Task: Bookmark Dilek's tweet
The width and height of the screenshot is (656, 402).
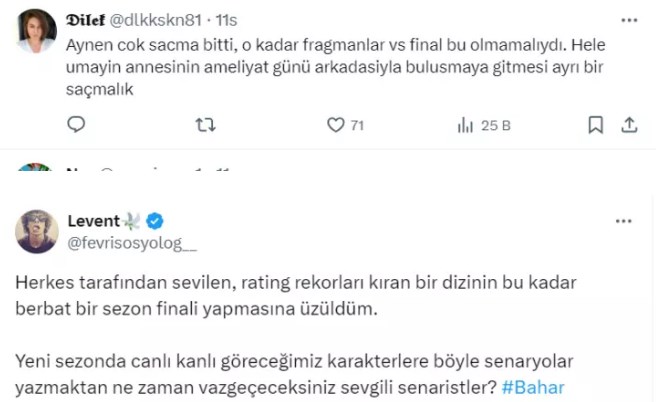Action: click(x=596, y=125)
